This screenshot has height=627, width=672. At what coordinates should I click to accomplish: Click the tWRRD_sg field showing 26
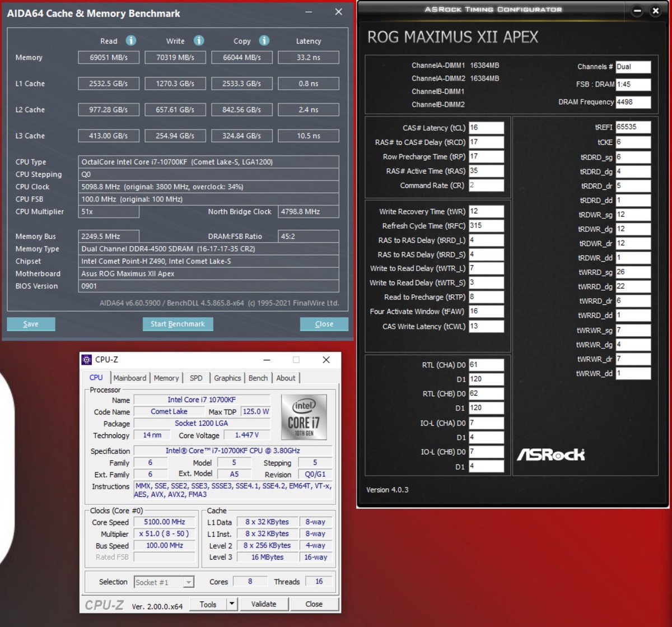point(633,272)
